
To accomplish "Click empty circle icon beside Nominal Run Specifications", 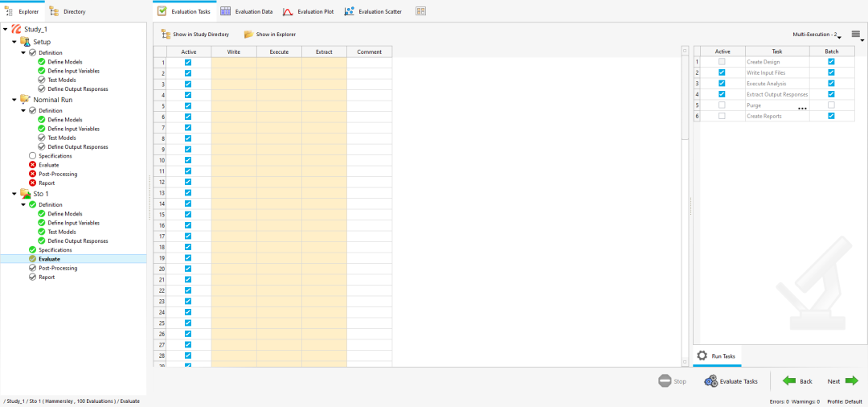I will click(x=33, y=156).
